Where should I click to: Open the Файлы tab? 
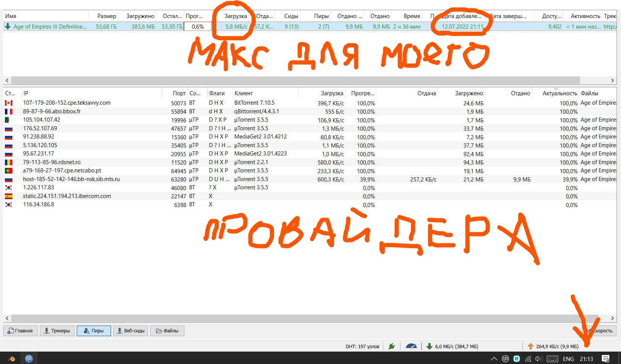(167, 331)
